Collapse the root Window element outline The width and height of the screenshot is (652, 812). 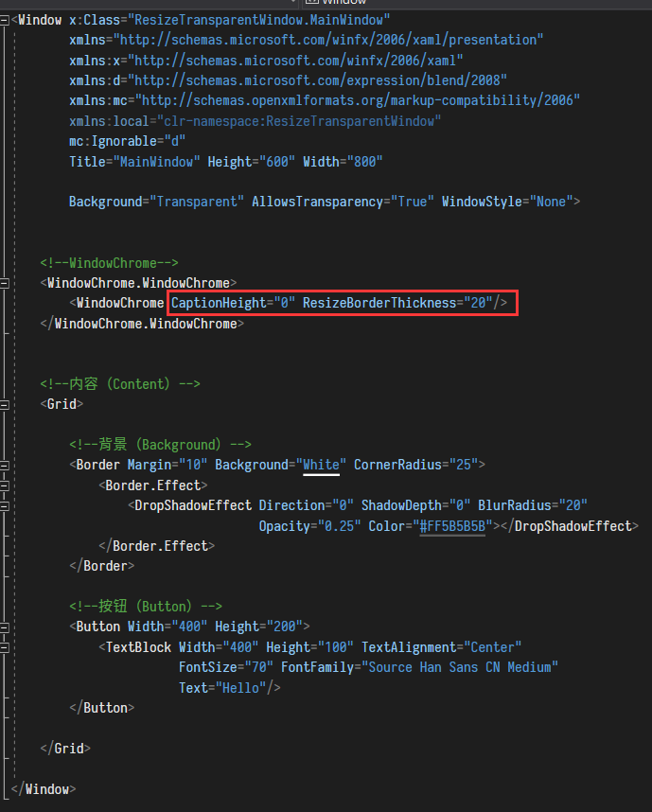coord(4,21)
